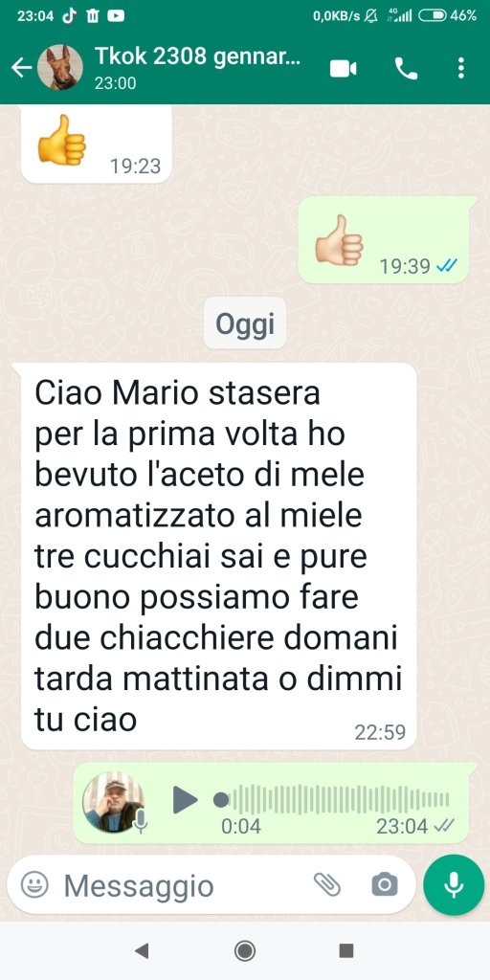Tap the Android back navigation button
The image size is (490, 980).
point(142,950)
